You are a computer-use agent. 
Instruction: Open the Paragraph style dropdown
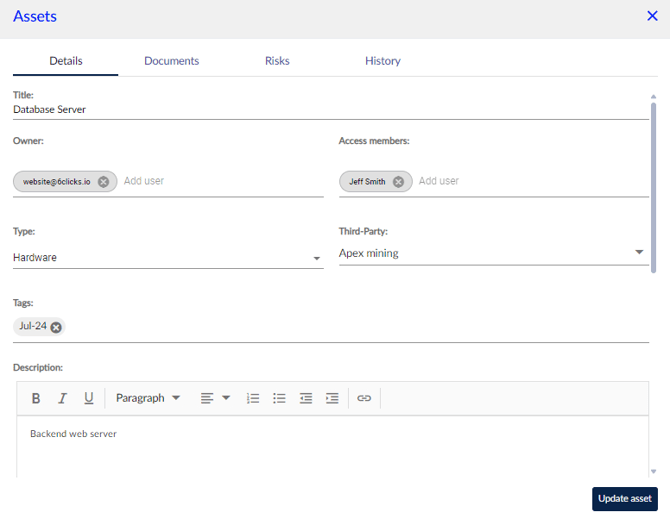[x=148, y=398]
